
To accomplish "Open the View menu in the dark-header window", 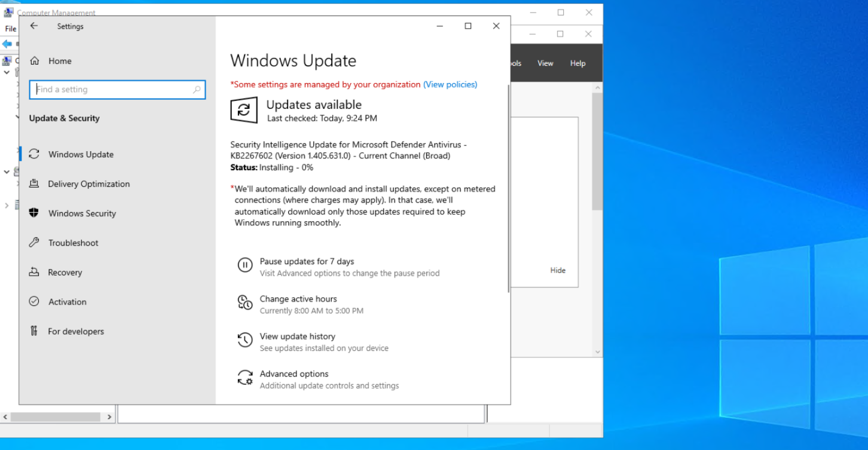I will click(545, 63).
